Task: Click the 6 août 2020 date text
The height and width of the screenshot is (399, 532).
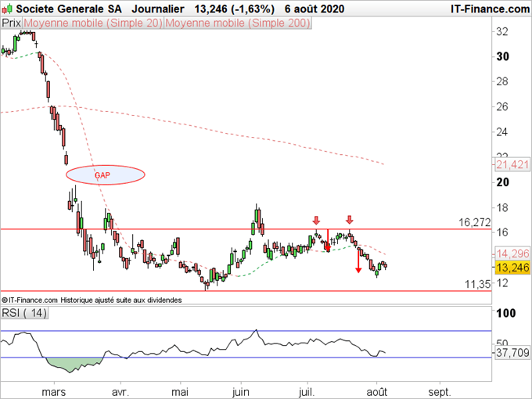Action: click(315, 9)
